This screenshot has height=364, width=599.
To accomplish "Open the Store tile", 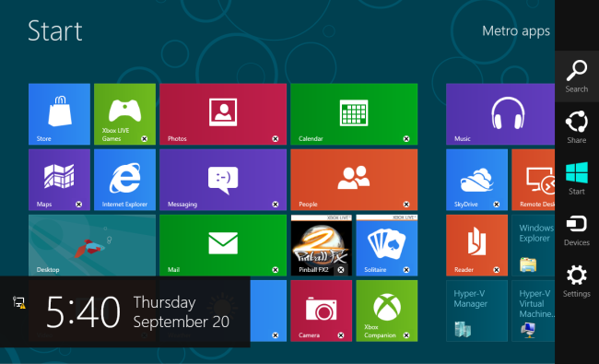I will 59,114.
